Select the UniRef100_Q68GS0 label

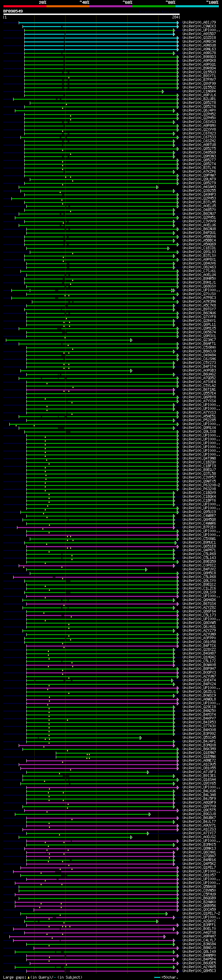tap(199, 286)
